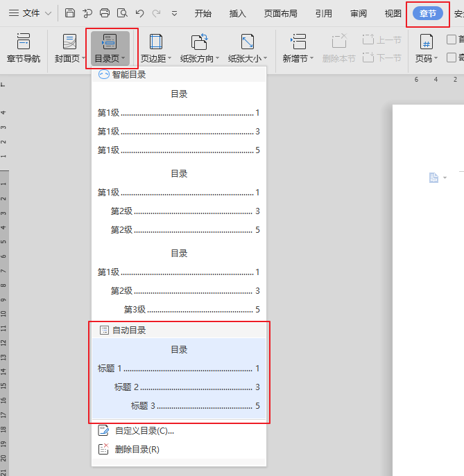This screenshot has width=464, height=476.
Task: Open Print Preview from quick access toolbar
Action: (x=122, y=13)
